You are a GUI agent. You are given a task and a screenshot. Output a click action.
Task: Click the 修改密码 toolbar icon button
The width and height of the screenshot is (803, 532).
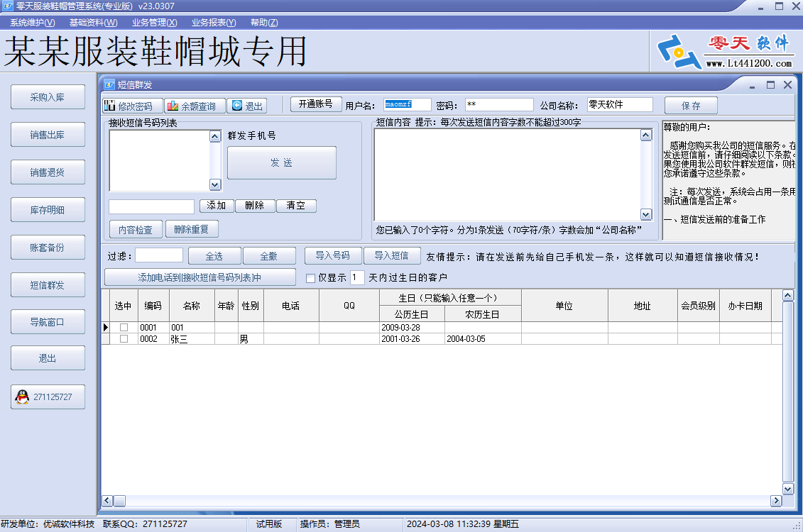[133, 106]
